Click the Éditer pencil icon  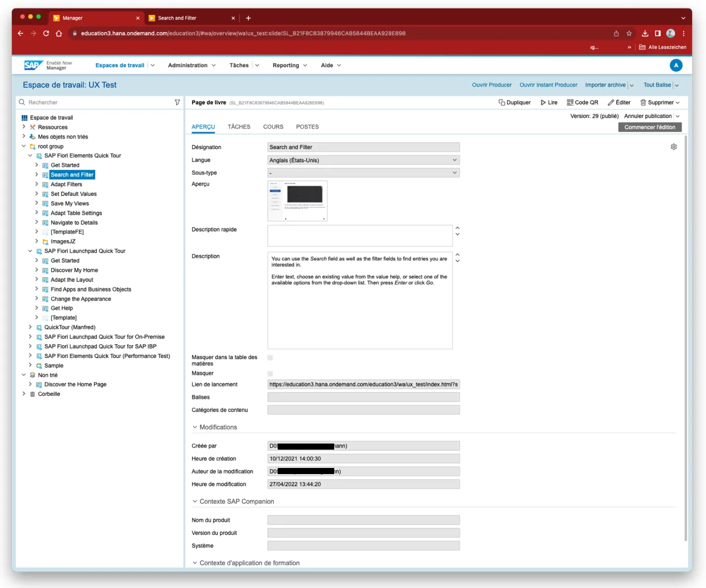click(611, 102)
